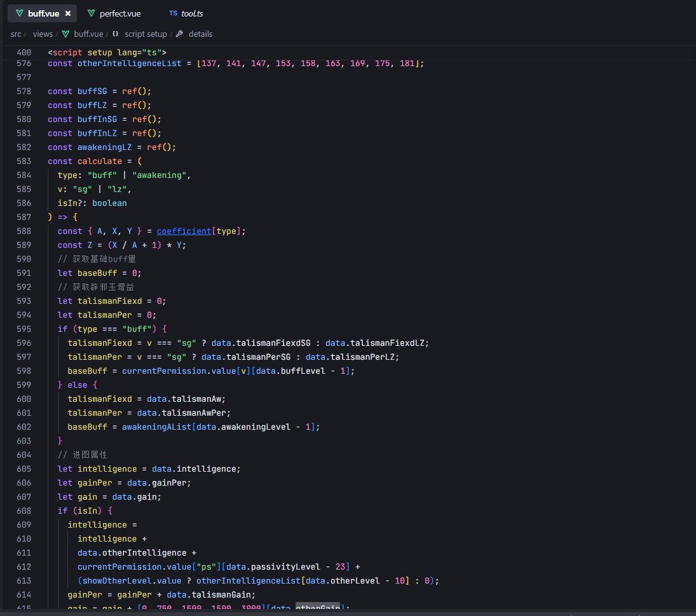This screenshot has height=616, width=696.
Task: Click the 'else' keyword on line 599
Action: (78, 385)
